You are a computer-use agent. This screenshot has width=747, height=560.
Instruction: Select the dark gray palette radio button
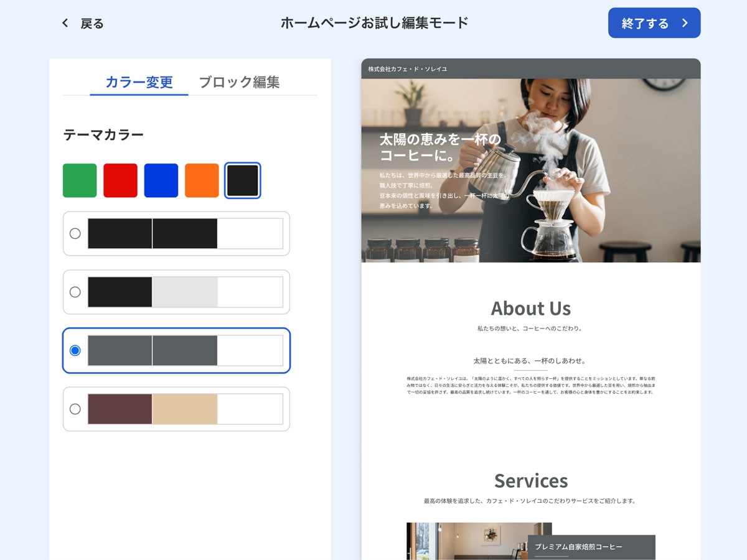tap(75, 350)
